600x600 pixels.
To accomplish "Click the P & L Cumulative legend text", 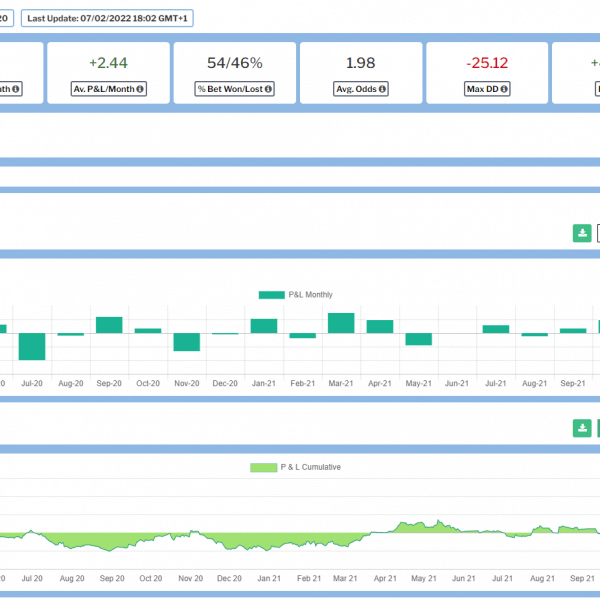I will tap(310, 467).
